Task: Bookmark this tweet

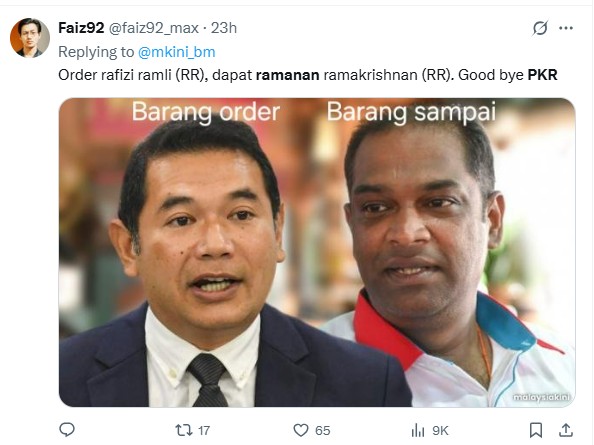Action: [535, 430]
